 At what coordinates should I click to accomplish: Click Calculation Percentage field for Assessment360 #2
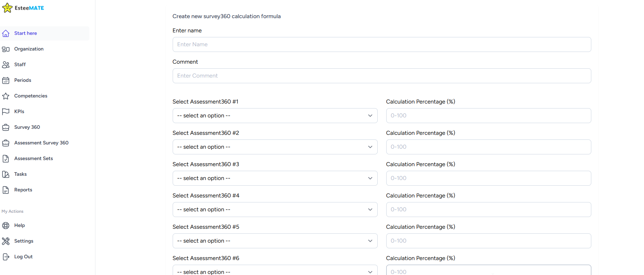pyautogui.click(x=488, y=147)
